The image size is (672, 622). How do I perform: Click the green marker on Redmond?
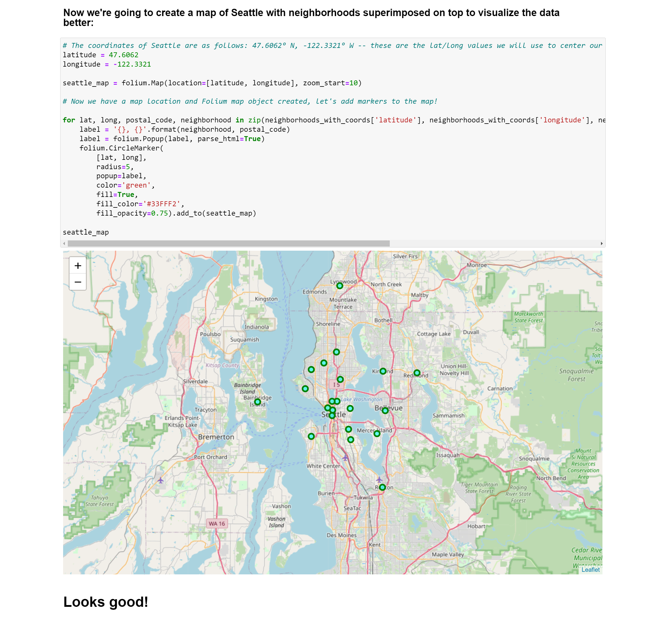pos(417,372)
